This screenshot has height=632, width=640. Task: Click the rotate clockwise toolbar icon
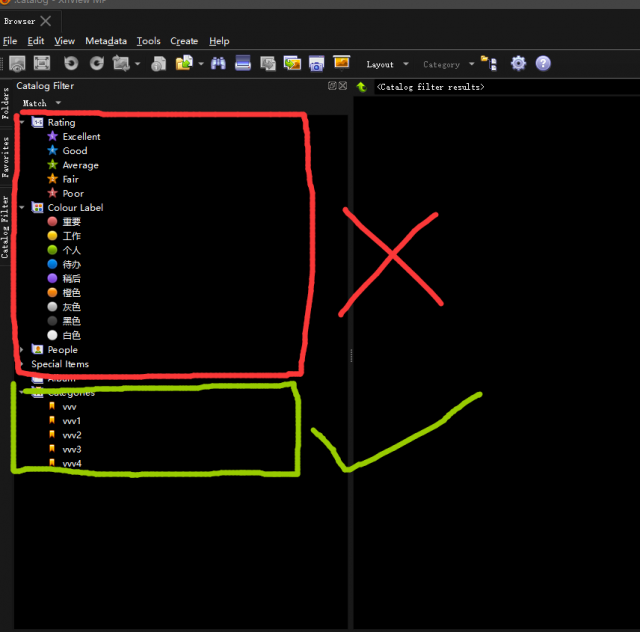click(97, 63)
